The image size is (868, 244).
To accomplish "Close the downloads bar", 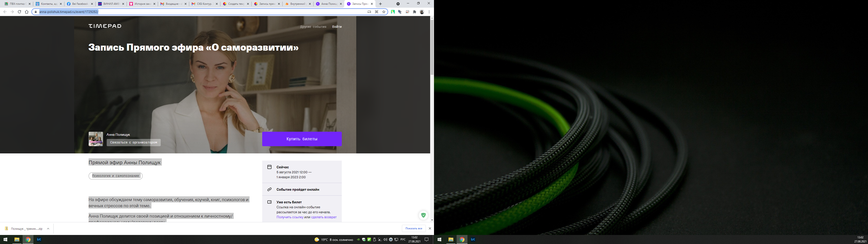I will pyautogui.click(x=430, y=228).
